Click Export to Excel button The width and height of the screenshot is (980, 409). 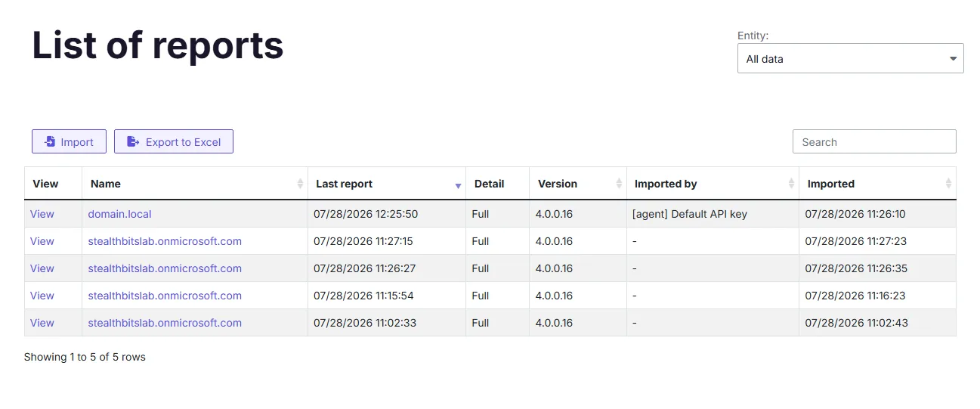tap(174, 141)
